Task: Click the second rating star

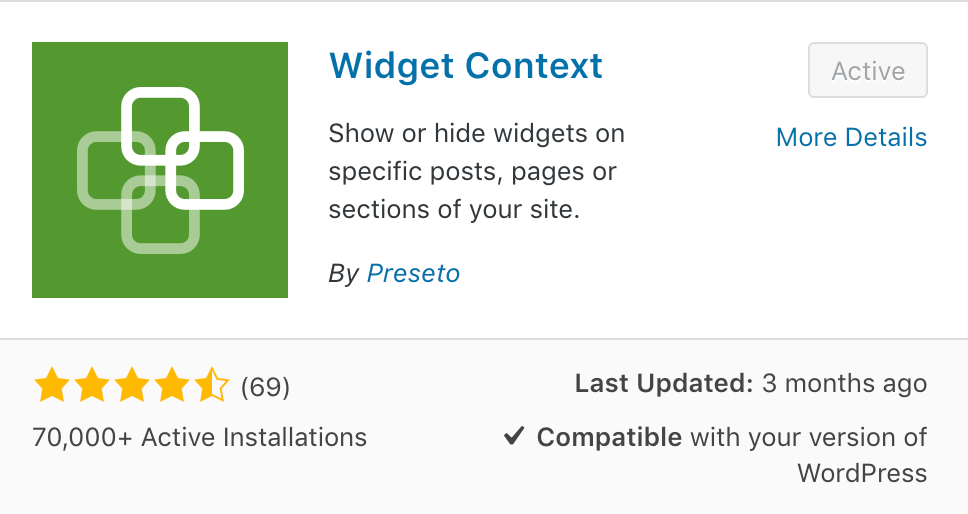Action: point(92,385)
